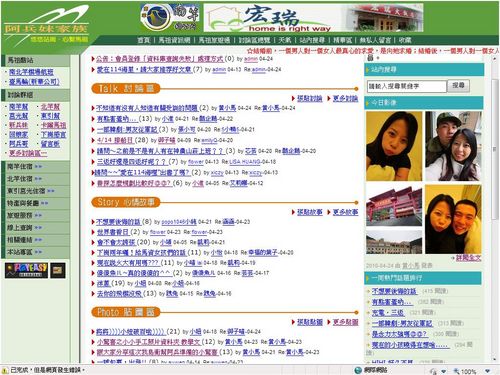Click the warning icon in the status bar
Image resolution: width=500 pixels, height=375 pixels.
[x=5, y=370]
